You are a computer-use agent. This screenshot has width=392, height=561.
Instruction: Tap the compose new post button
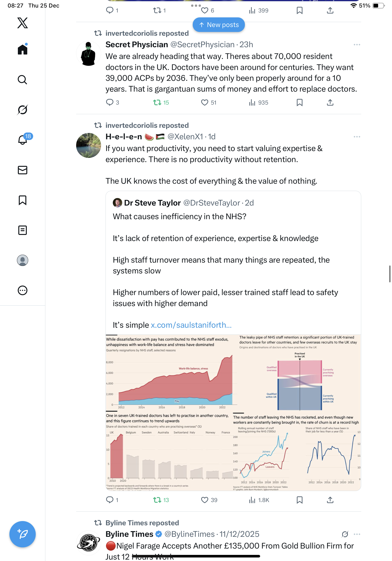23,534
